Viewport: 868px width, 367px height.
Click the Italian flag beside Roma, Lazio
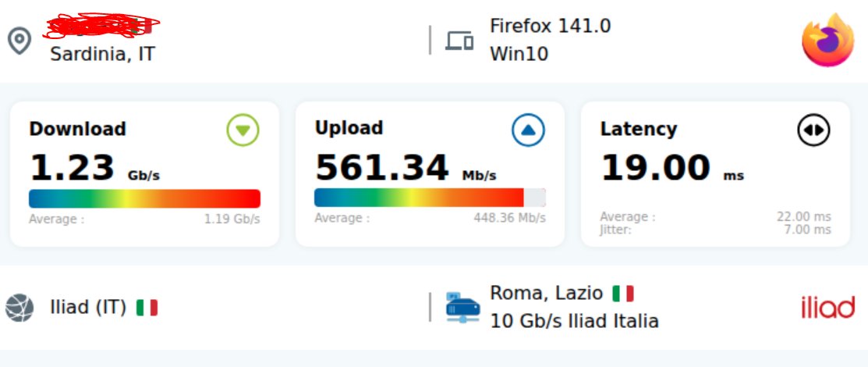tap(622, 294)
